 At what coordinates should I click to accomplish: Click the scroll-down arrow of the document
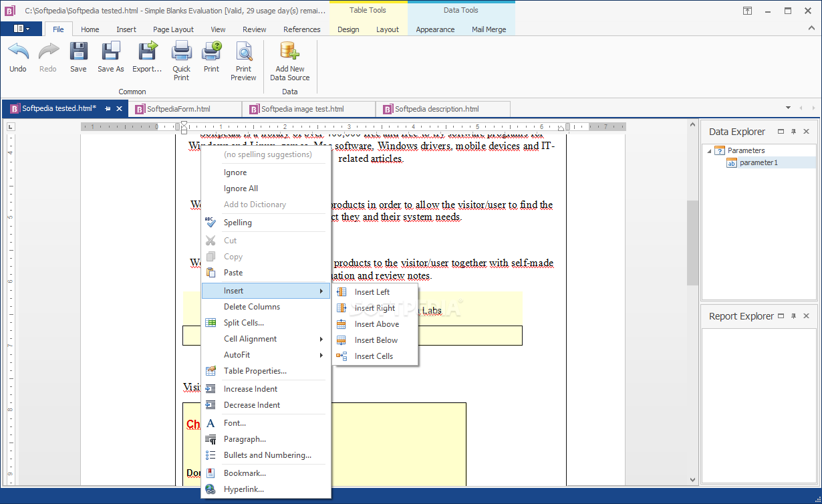692,480
